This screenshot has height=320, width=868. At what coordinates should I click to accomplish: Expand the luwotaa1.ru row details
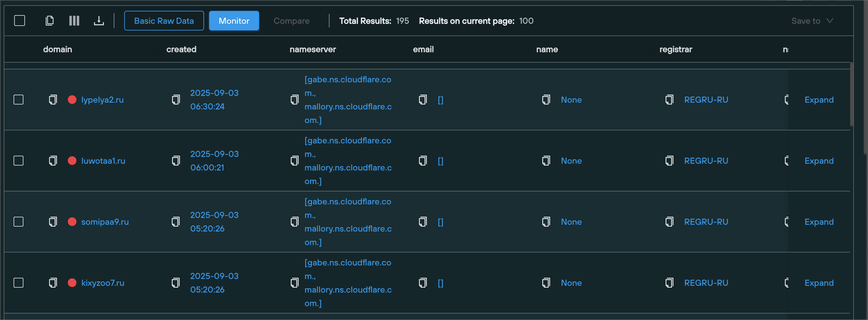[x=819, y=161]
